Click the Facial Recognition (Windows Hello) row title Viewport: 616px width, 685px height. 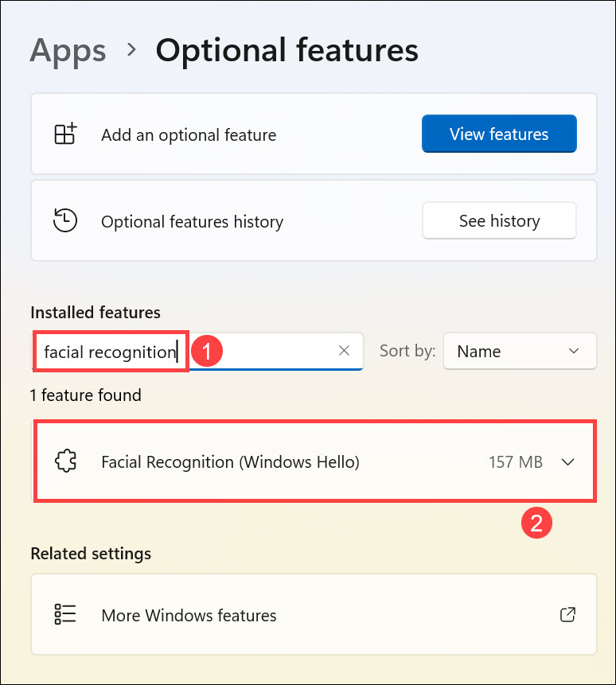pos(230,461)
